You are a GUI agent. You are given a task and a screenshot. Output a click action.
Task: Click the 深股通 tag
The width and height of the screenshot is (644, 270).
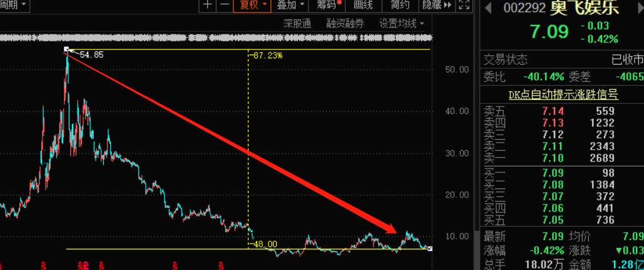tap(297, 23)
